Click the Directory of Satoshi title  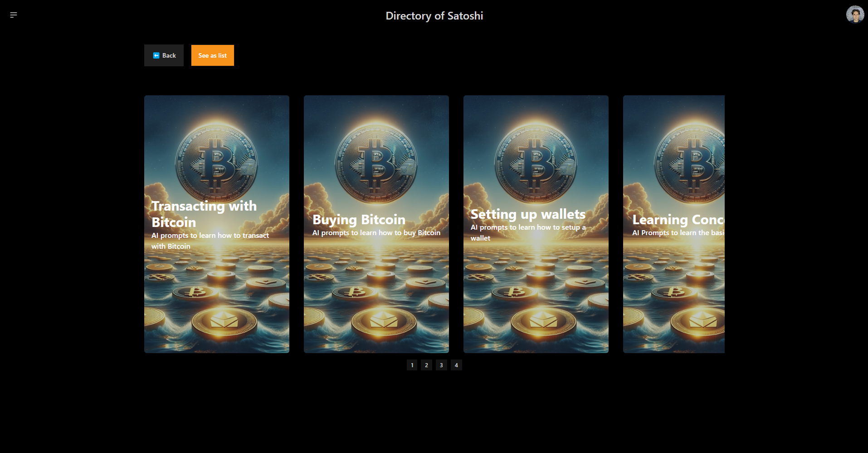coord(434,16)
